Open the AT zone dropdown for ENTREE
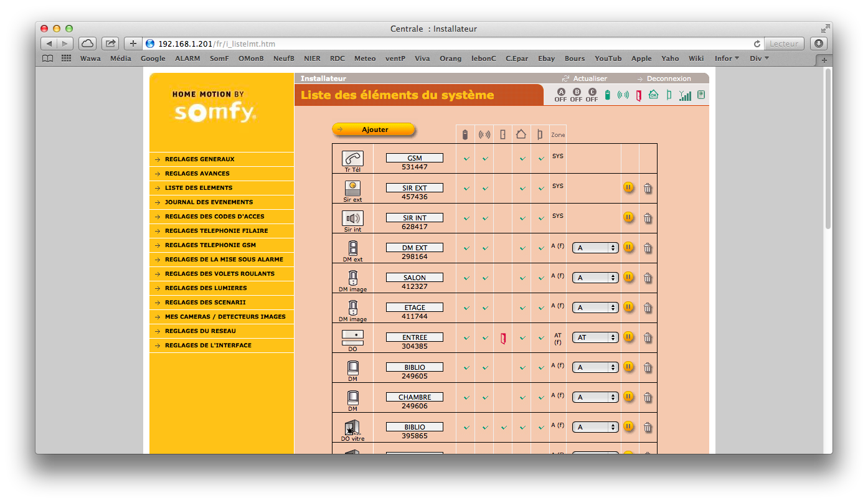The height and width of the screenshot is (503, 868). 595,337
